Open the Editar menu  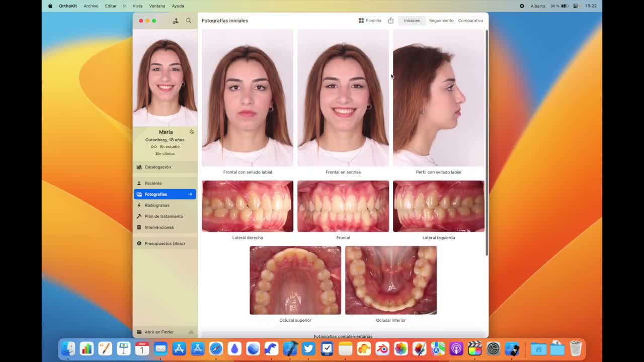click(x=111, y=6)
